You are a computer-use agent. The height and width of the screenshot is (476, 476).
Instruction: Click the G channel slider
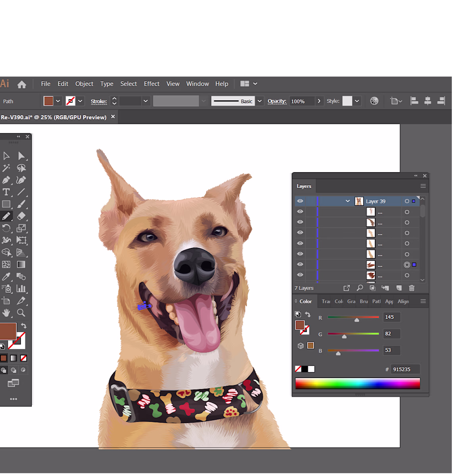353,334
